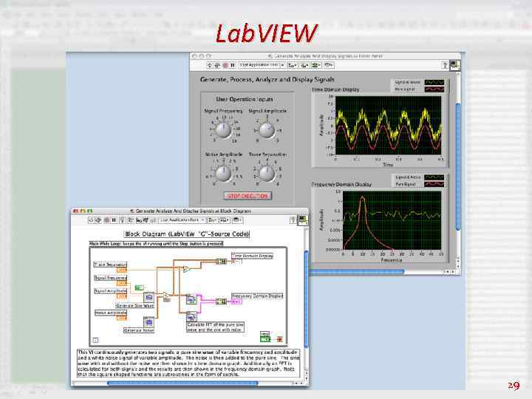Open Distribute Objects menu in block diagram toolbar
The image size is (532, 399).
(x=225, y=220)
